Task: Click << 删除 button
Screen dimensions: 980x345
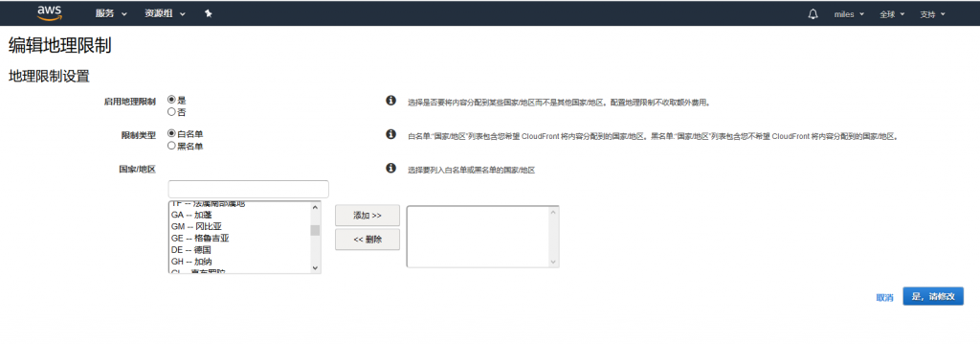Action: [367, 240]
